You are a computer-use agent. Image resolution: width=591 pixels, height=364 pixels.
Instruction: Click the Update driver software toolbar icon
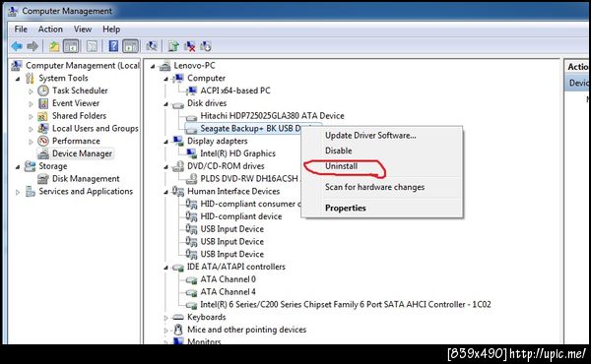coord(173,46)
